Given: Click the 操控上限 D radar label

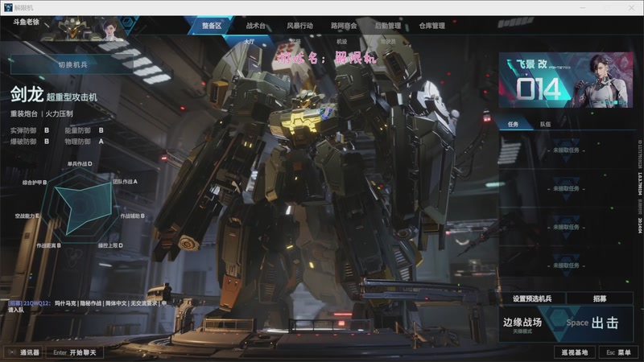Looking at the screenshot, I should pos(110,245).
